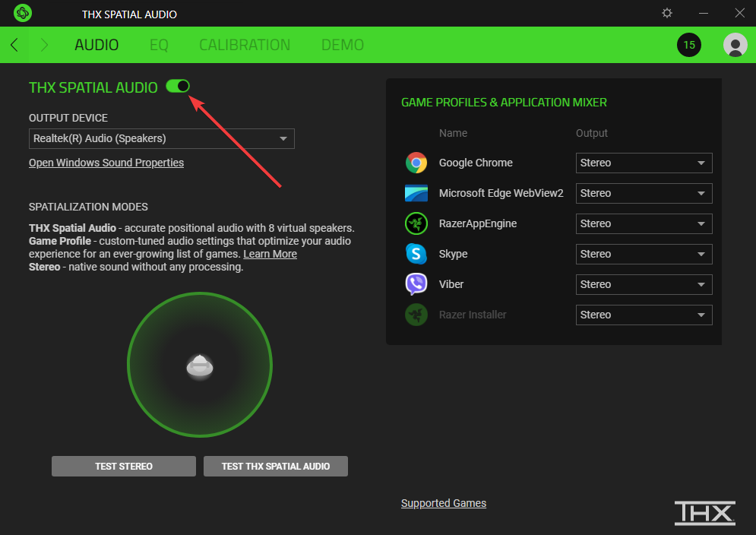The image size is (756, 535).
Task: Switch to the EQ tab
Action: coord(159,45)
